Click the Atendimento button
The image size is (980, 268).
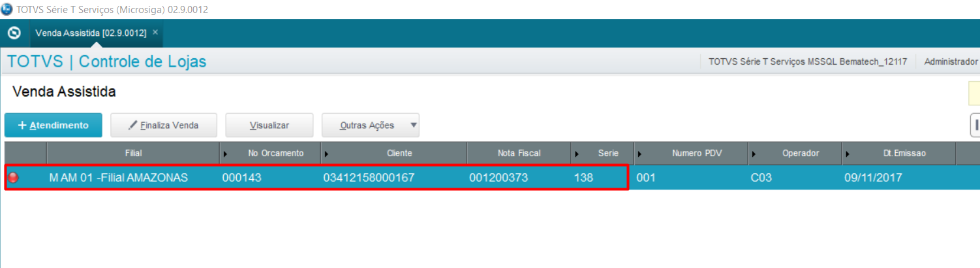coord(54,125)
